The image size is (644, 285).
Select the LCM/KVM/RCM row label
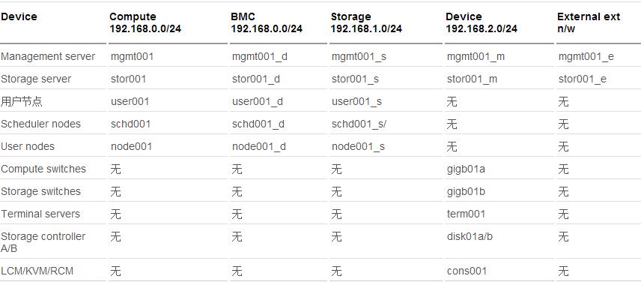click(x=37, y=271)
